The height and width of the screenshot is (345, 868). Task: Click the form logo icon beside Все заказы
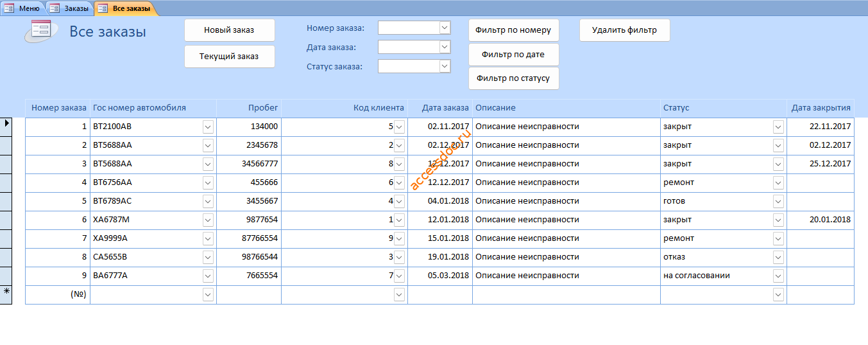pyautogui.click(x=40, y=31)
